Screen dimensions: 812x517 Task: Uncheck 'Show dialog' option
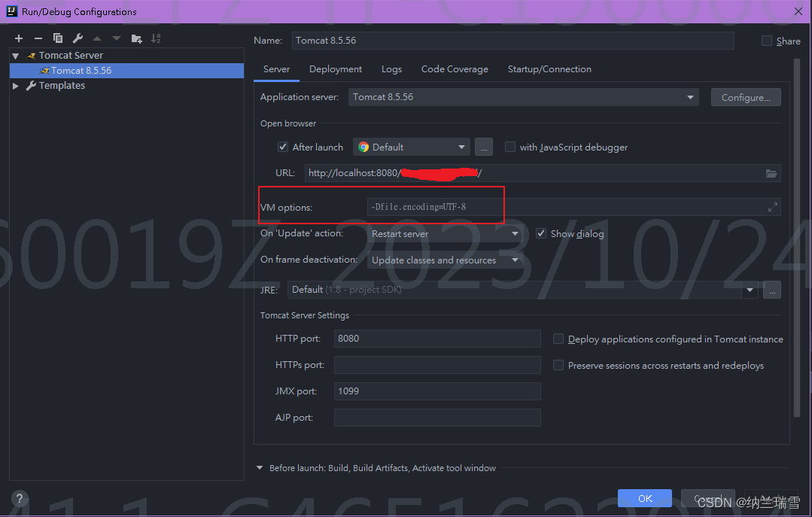pos(541,233)
